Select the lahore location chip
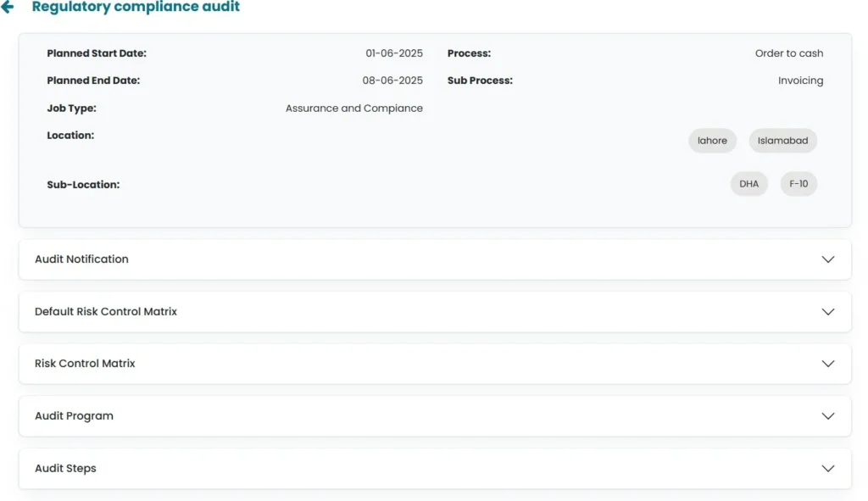This screenshot has width=868, height=501. [x=712, y=141]
